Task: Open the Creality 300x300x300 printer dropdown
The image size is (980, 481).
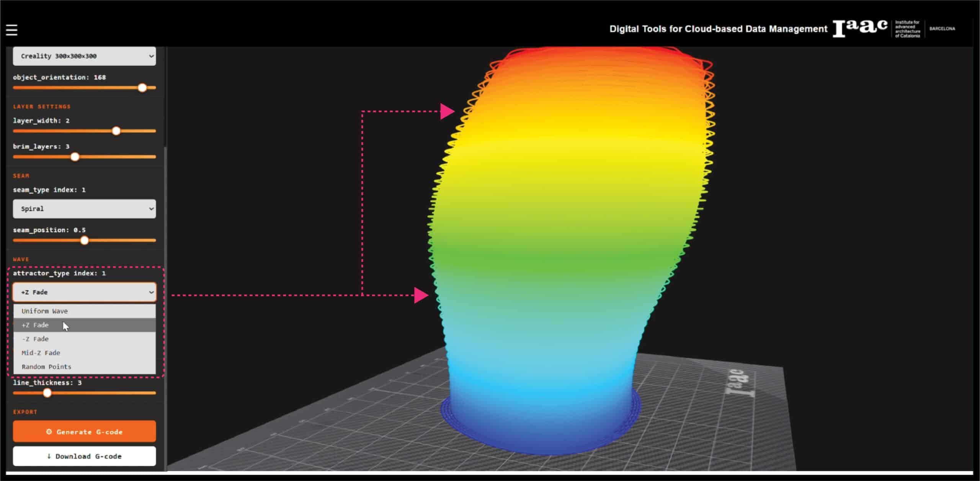Action: [84, 56]
